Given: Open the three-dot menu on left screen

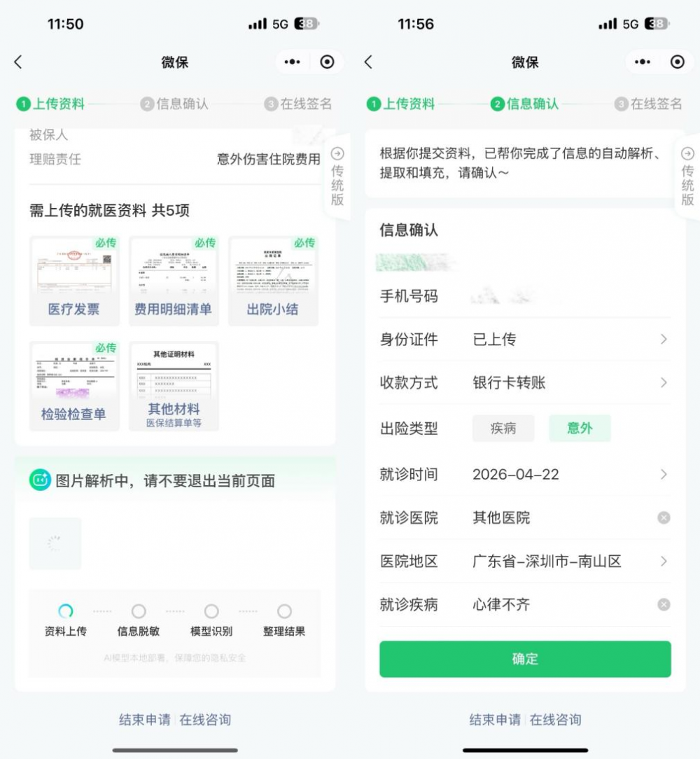Looking at the screenshot, I should click(292, 62).
